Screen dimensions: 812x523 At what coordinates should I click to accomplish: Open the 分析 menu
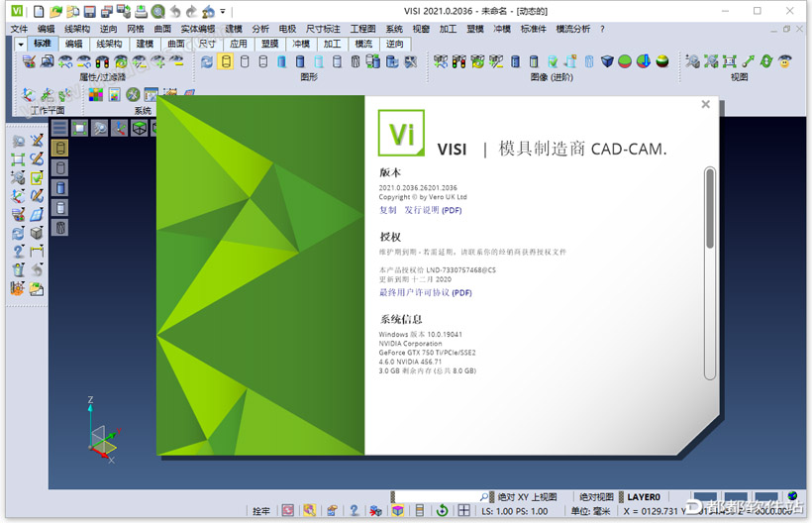pos(260,29)
